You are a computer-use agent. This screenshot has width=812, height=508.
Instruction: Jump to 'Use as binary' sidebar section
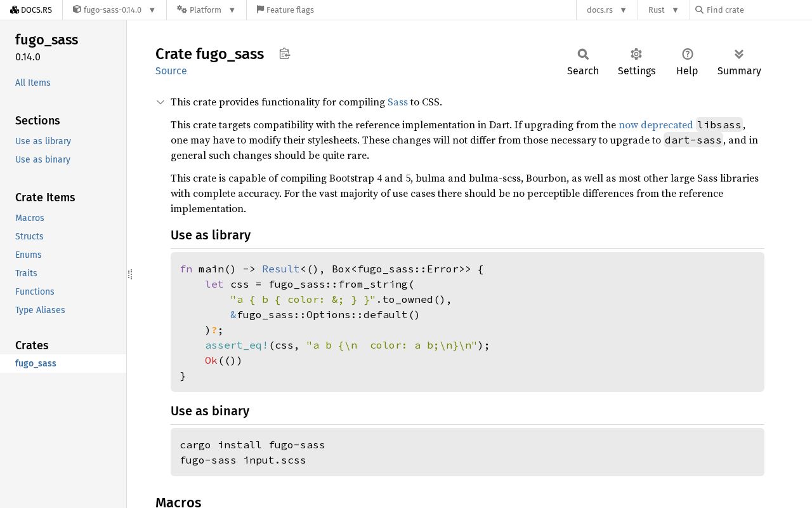(x=43, y=159)
